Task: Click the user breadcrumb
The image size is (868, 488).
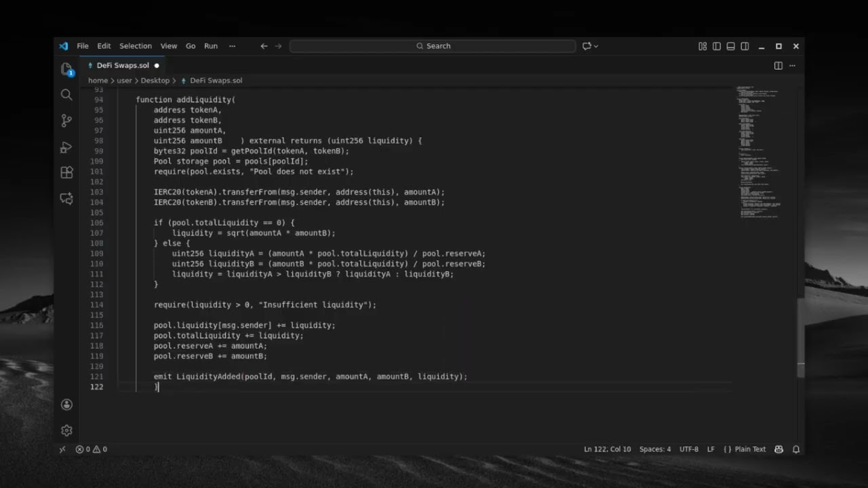Action: click(124, 81)
